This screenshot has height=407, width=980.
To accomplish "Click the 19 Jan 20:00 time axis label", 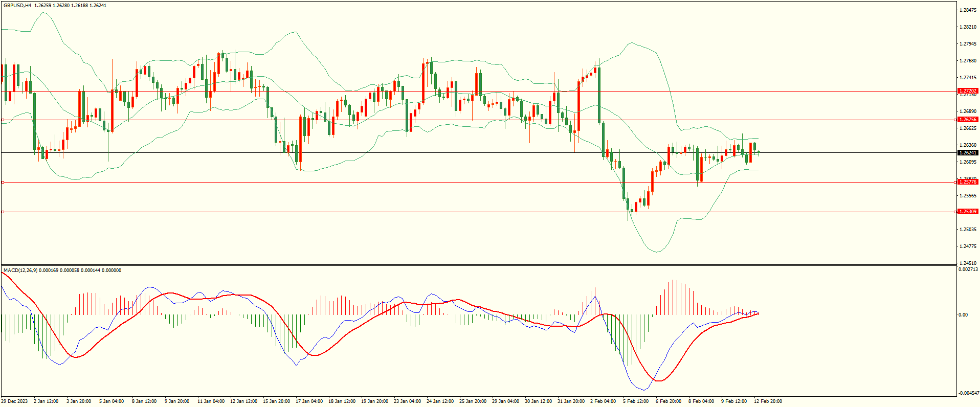I will 374,401.
